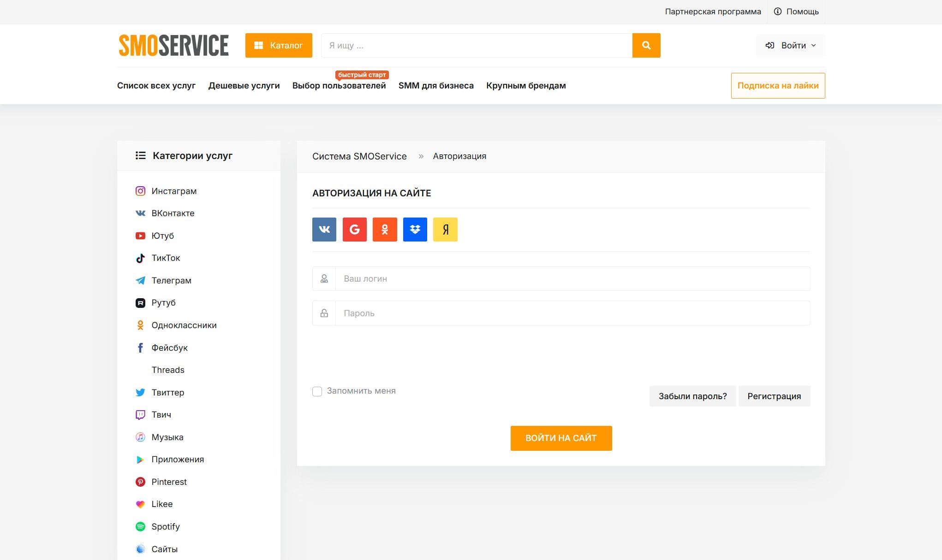Open the Каталог menu button
Image resolution: width=942 pixels, height=560 pixels.
(279, 45)
